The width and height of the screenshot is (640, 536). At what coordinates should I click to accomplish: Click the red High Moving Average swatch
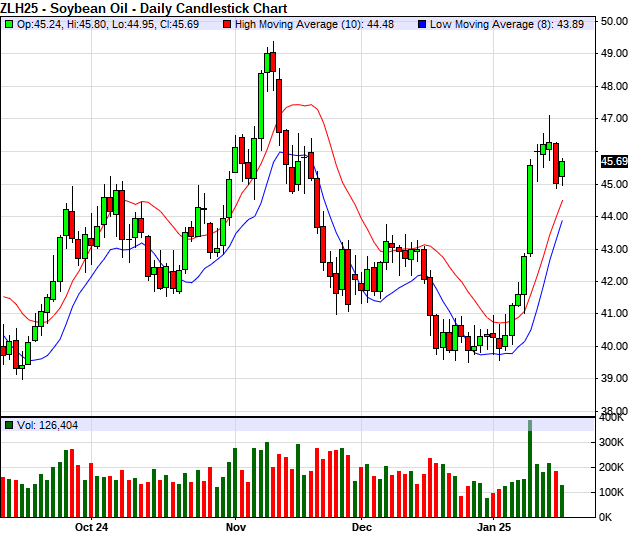pos(227,24)
